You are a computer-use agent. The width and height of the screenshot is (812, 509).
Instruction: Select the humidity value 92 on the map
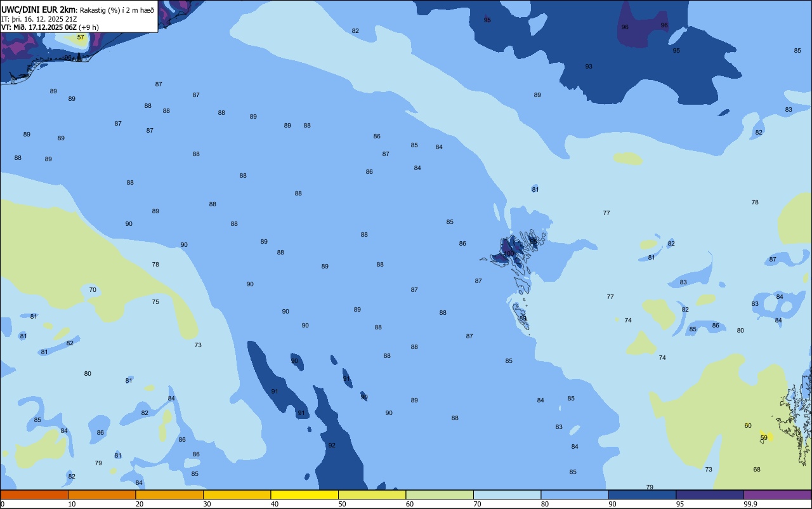[332, 446]
